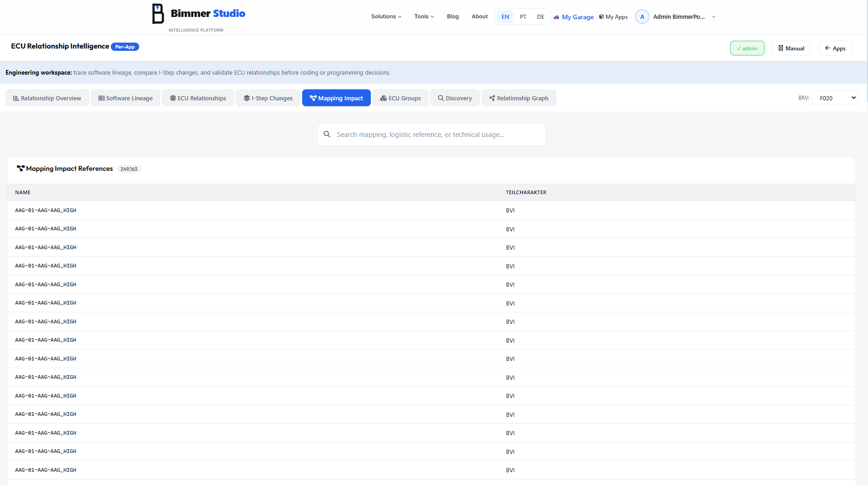
Task: Expand the Admin account menu chevron
Action: [714, 17]
